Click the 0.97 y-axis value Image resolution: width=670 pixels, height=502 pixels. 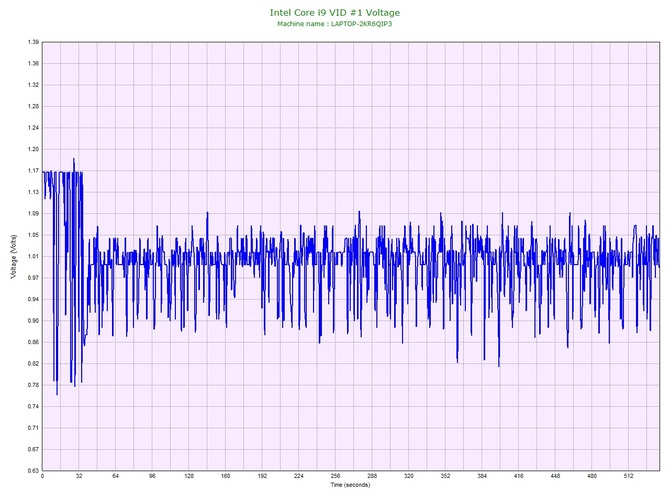pos(33,278)
